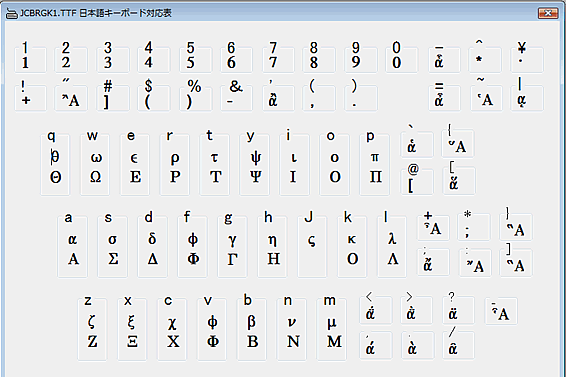
Task: Click the d key showing delta Δ
Action: click(152, 247)
